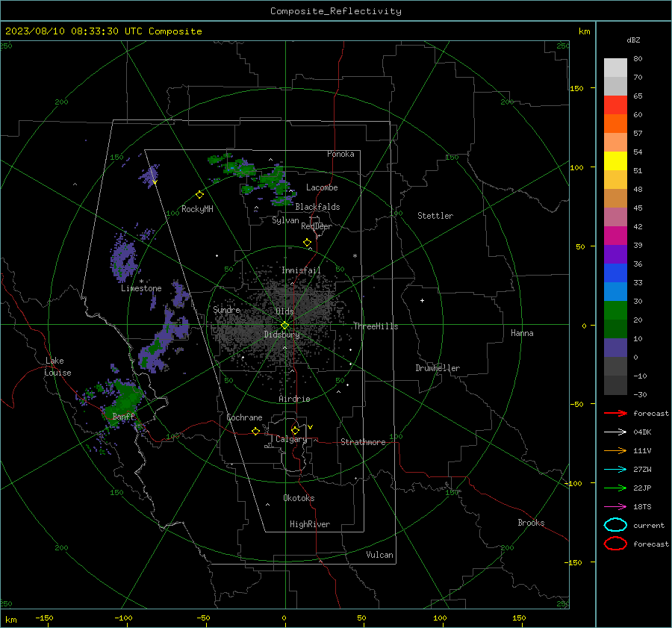Screen dimensions: 672x628
Task: Select the green 22JP arrow legend entry
Action: pos(615,488)
